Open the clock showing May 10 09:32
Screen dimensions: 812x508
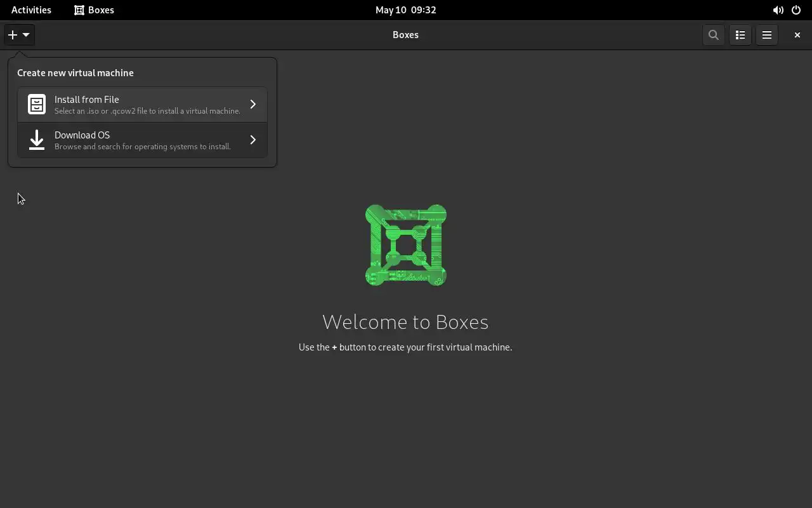tap(405, 10)
